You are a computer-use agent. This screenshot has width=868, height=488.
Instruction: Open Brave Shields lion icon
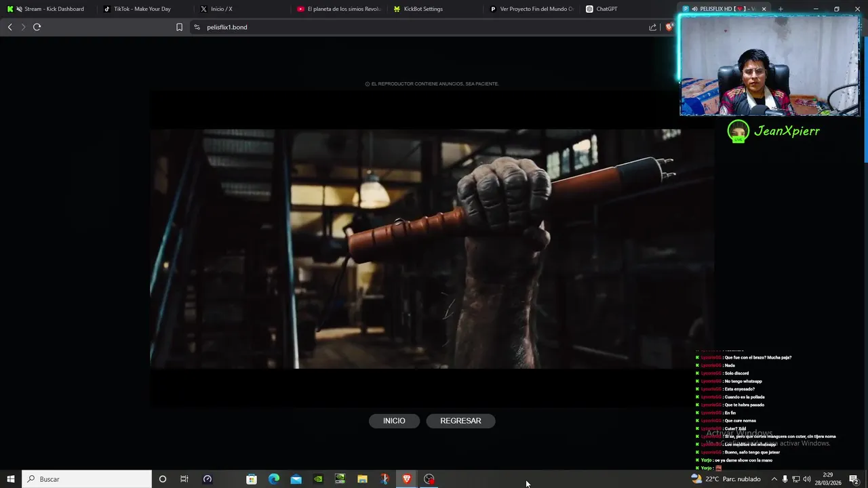(669, 27)
